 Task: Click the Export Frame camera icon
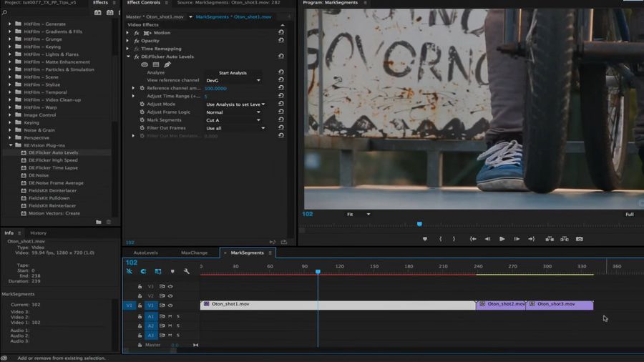coord(579,239)
